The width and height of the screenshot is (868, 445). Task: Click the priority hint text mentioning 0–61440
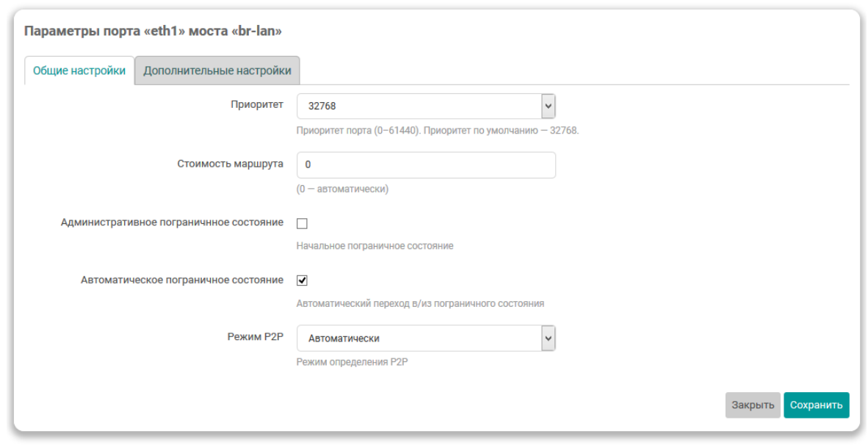(x=438, y=131)
